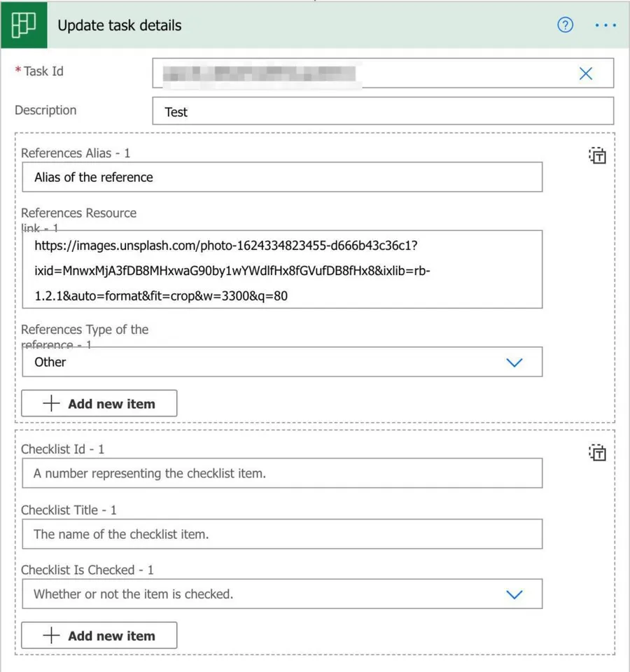The width and height of the screenshot is (630, 672).
Task: Switch Checklist to input entire array
Action: click(597, 453)
